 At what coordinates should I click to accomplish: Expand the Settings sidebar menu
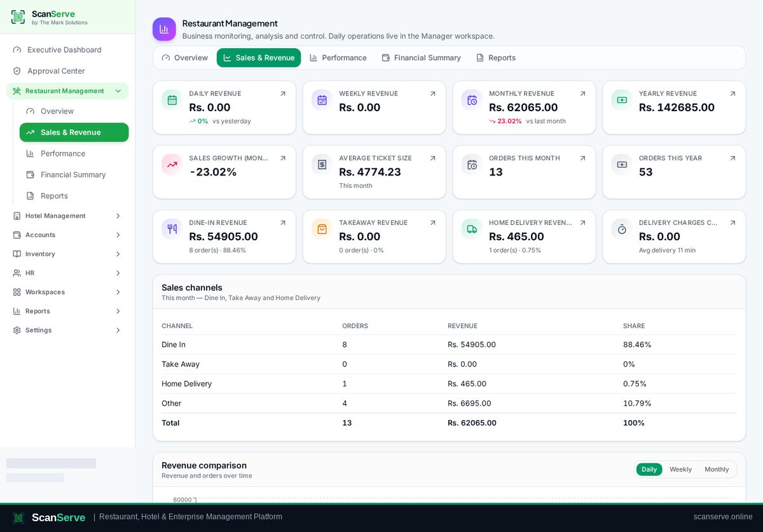[x=67, y=330]
